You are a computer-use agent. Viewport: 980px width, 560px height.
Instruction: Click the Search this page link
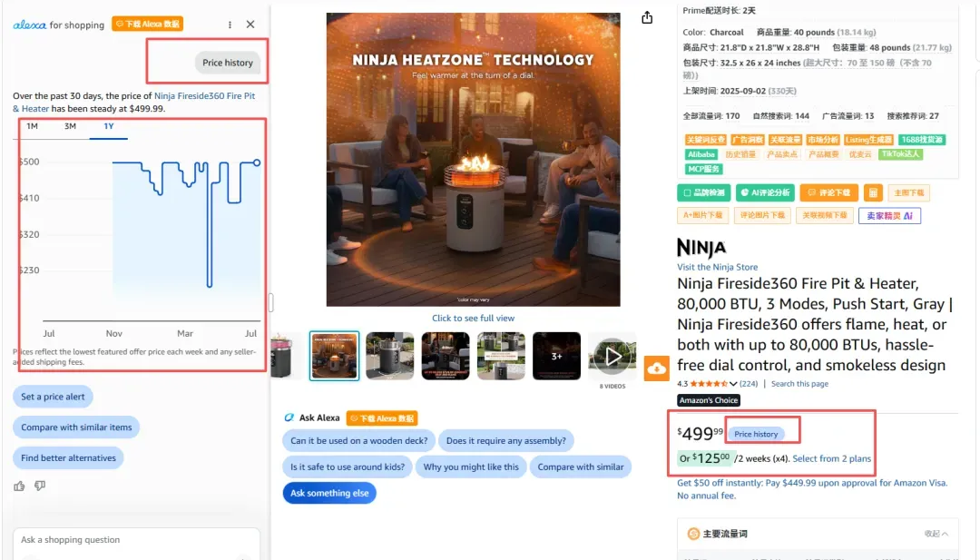[799, 384]
